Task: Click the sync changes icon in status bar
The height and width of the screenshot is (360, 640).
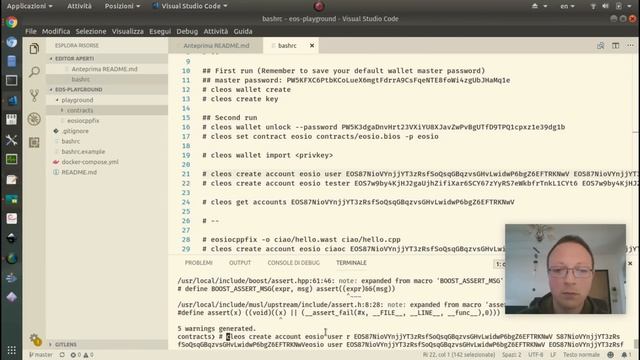Action: pyautogui.click(x=62, y=355)
